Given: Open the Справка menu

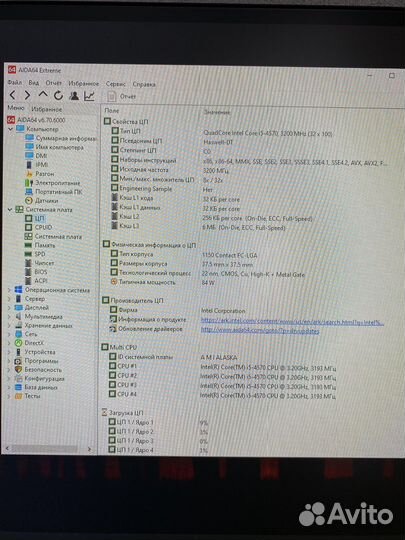Looking at the screenshot, I should (x=144, y=84).
